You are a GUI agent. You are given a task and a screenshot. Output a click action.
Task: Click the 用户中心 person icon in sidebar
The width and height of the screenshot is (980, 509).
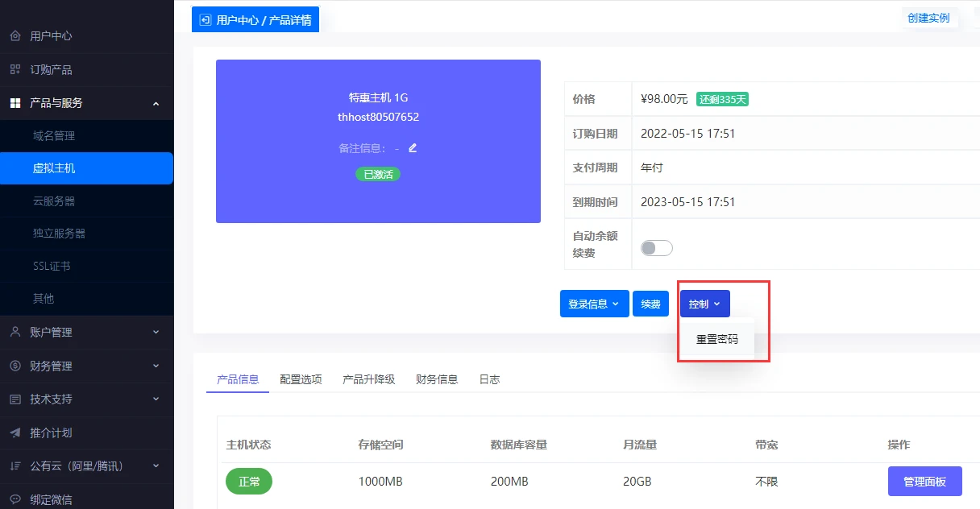pos(15,36)
